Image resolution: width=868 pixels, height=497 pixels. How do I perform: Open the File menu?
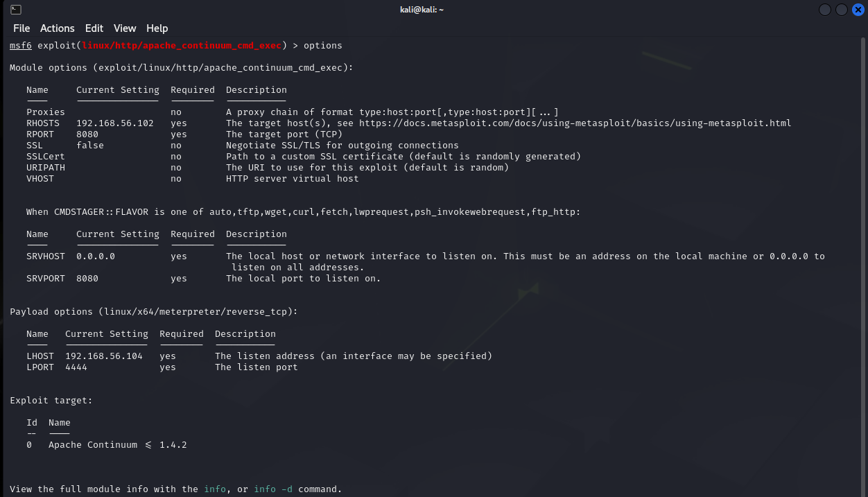coord(21,28)
